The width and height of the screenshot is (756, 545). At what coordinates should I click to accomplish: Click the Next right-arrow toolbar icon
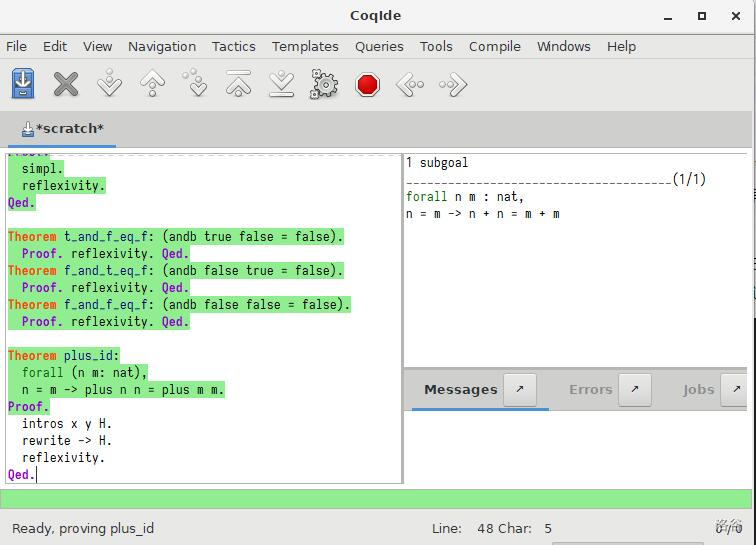tap(453, 85)
